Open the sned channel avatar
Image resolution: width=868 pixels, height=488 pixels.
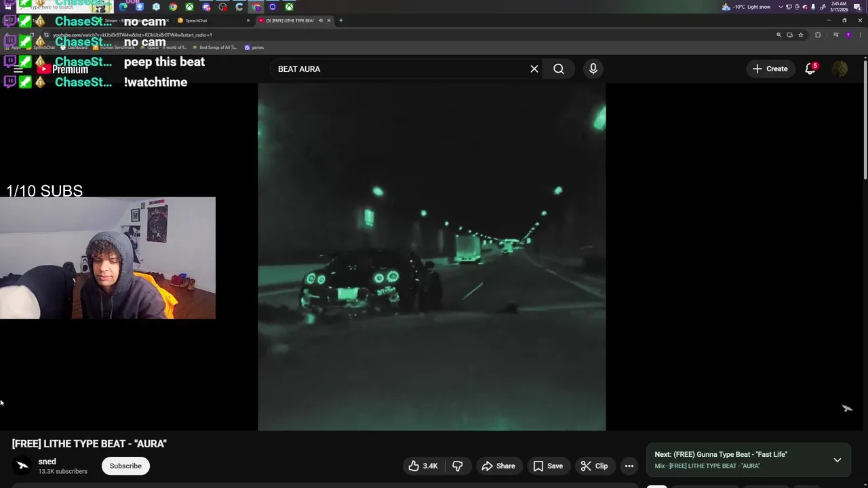(x=22, y=466)
